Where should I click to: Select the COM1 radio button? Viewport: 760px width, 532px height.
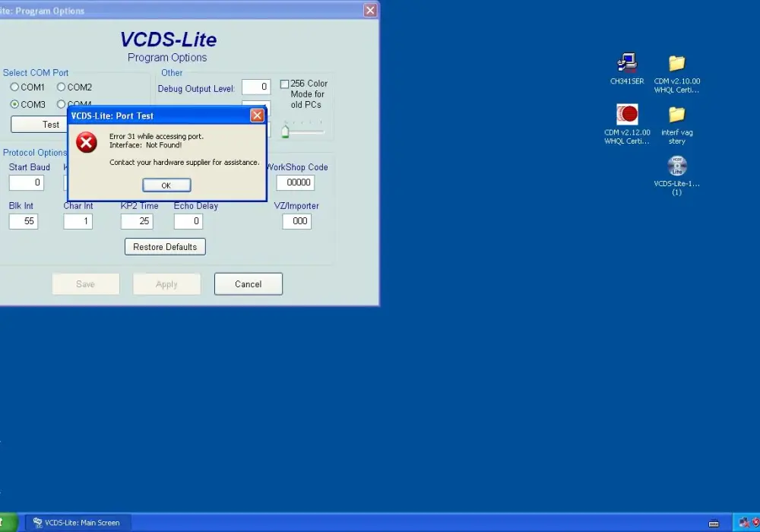(14, 87)
